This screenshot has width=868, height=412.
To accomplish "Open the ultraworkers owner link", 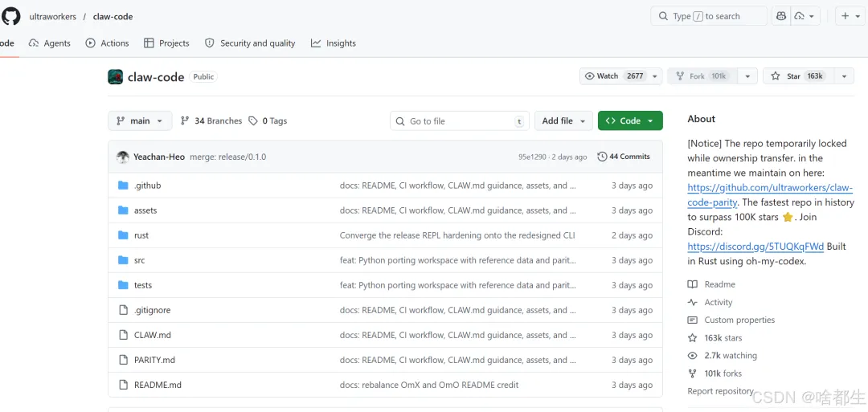I will [52, 17].
